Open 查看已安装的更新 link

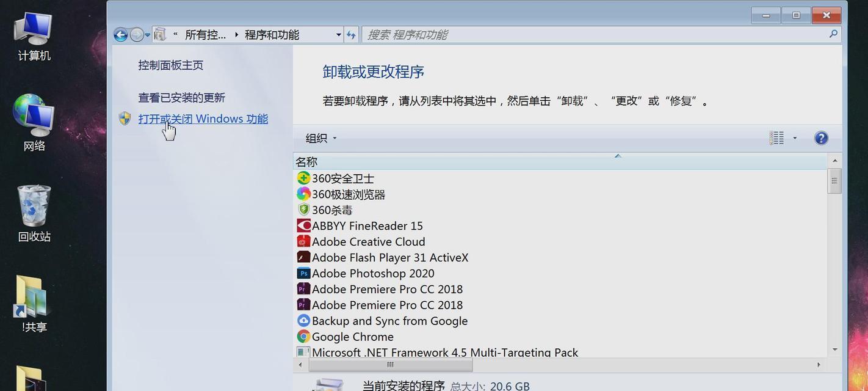[182, 98]
